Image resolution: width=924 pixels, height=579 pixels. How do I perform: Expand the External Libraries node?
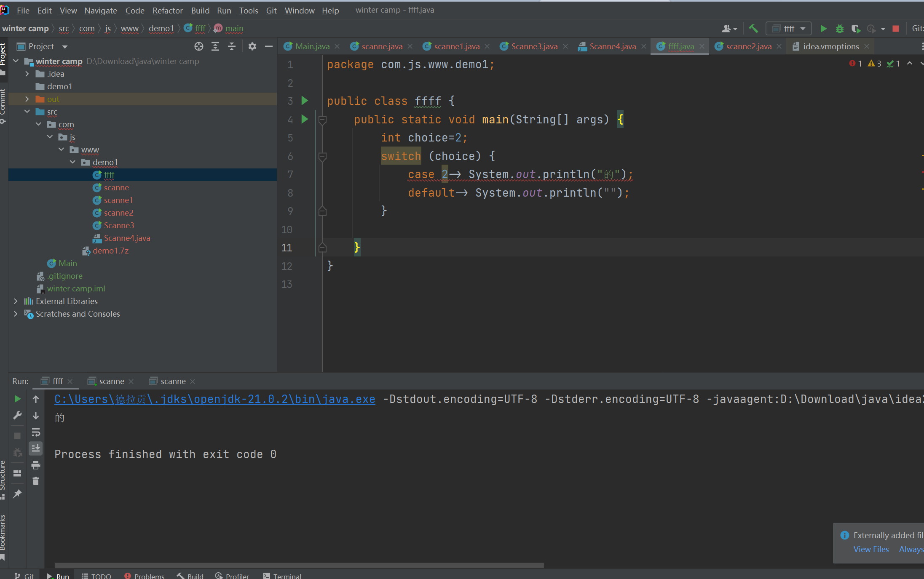tap(16, 301)
